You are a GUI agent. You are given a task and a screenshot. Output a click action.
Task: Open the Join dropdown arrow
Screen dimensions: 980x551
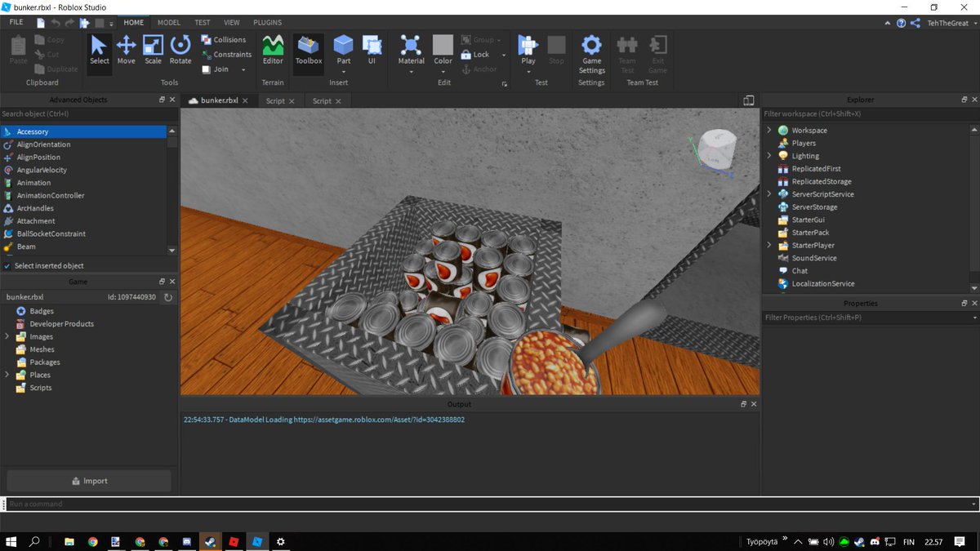243,69
